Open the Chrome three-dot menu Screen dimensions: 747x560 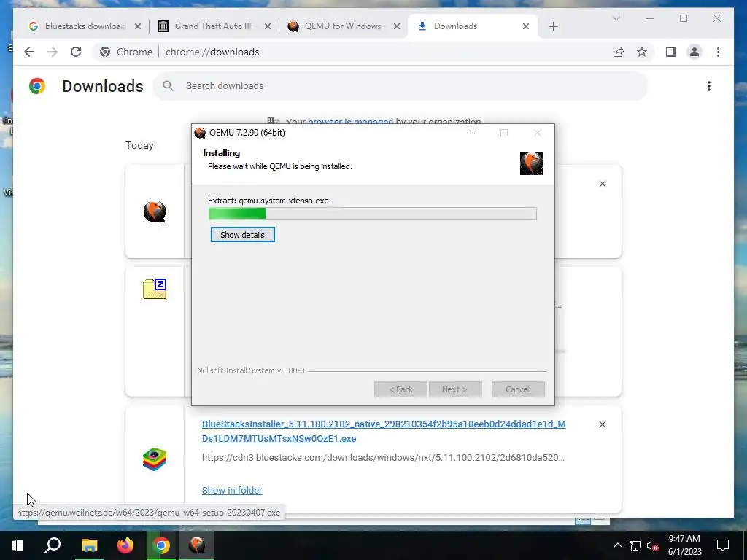pyautogui.click(x=718, y=52)
